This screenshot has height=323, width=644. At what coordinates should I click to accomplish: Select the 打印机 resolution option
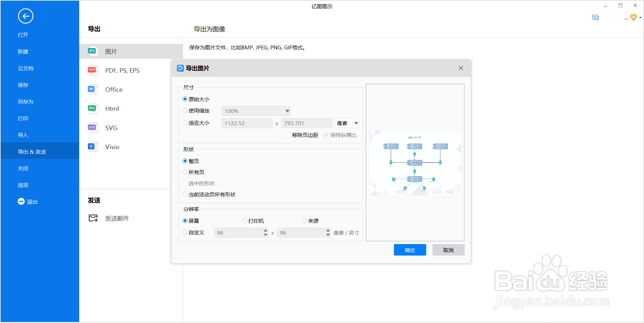click(245, 220)
